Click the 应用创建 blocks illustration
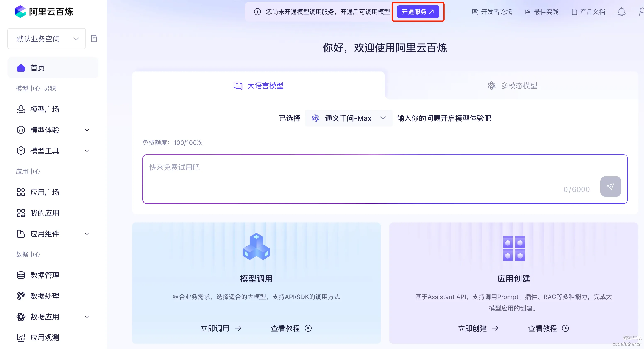Image resolution: width=644 pixels, height=349 pixels. point(514,248)
